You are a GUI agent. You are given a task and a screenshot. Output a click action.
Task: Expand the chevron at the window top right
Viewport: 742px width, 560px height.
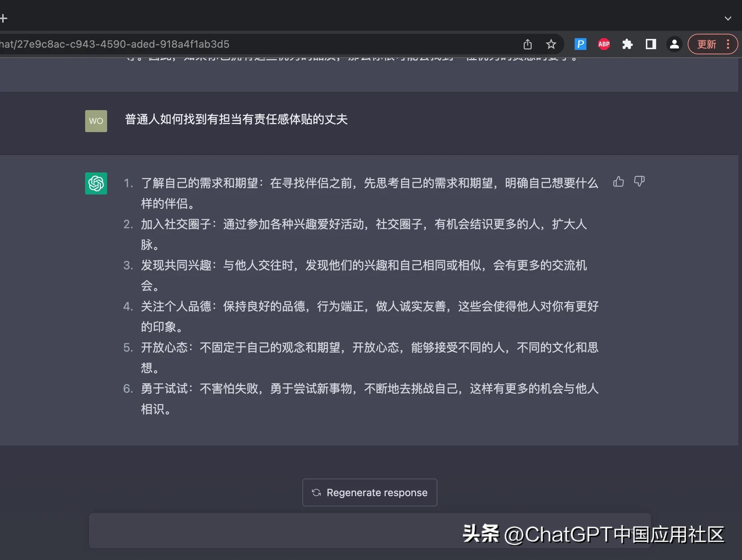click(x=728, y=18)
